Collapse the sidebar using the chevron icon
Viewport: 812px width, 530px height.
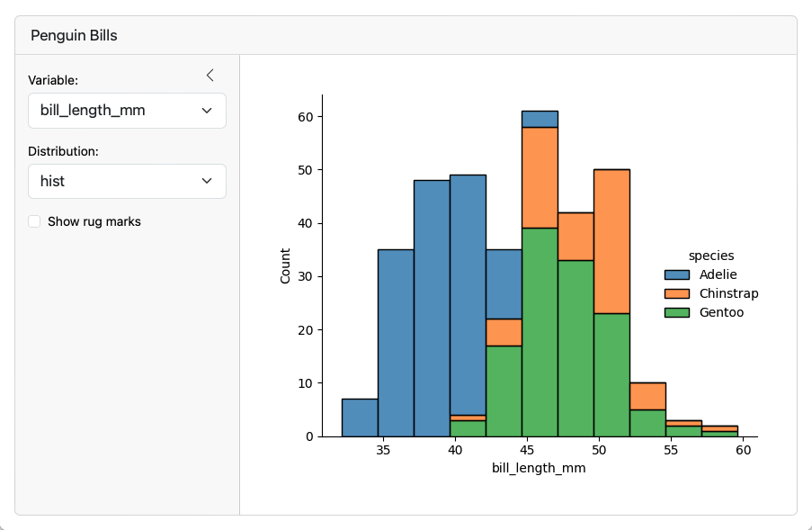(x=210, y=76)
